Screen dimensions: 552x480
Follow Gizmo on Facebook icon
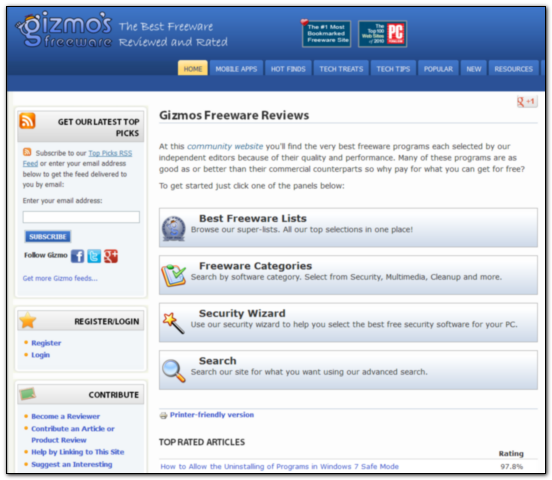(x=77, y=256)
